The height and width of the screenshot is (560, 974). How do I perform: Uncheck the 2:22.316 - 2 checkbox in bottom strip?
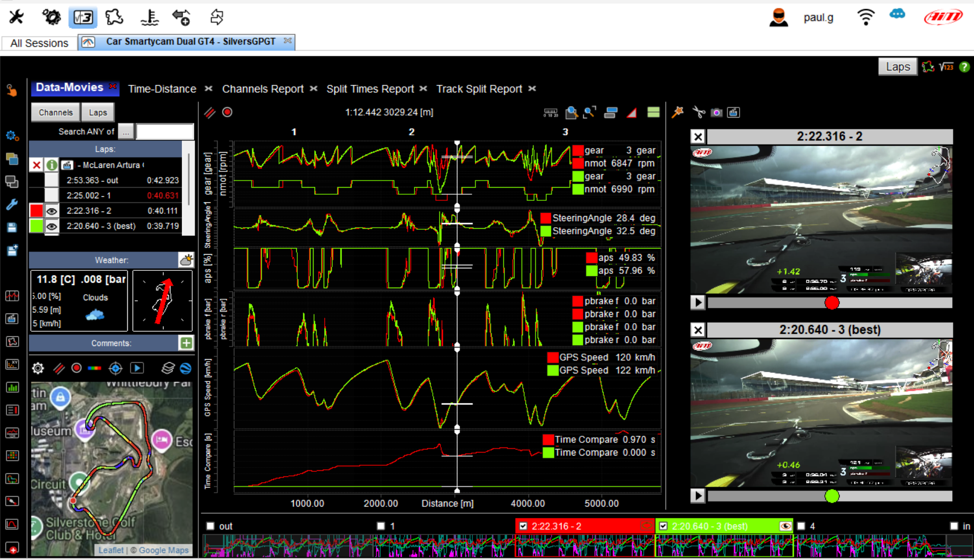coord(523,526)
